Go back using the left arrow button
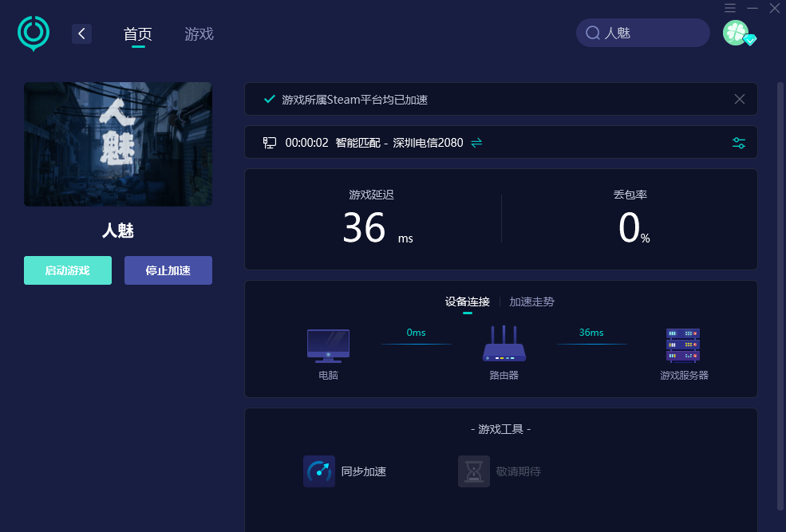 (81, 33)
